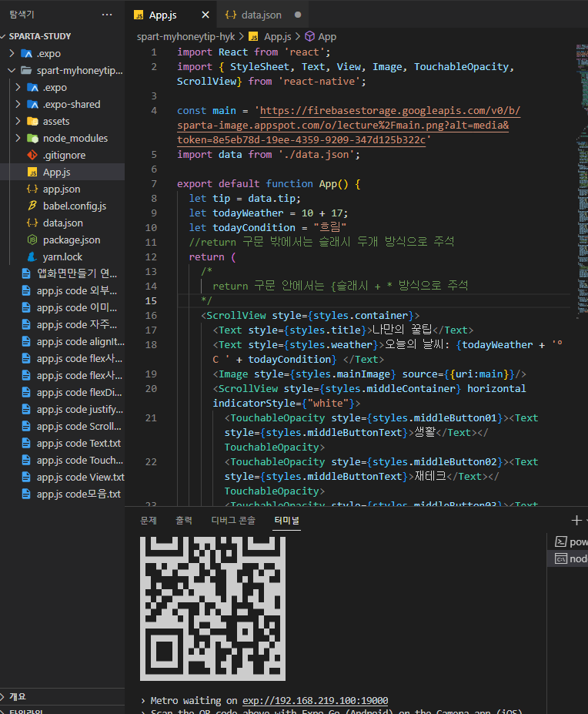
Task: Click the QR code in the terminal
Action: (212, 608)
